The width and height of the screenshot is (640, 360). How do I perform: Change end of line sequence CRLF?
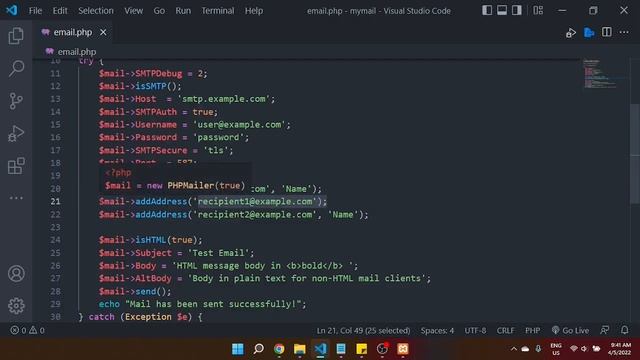tap(505, 330)
